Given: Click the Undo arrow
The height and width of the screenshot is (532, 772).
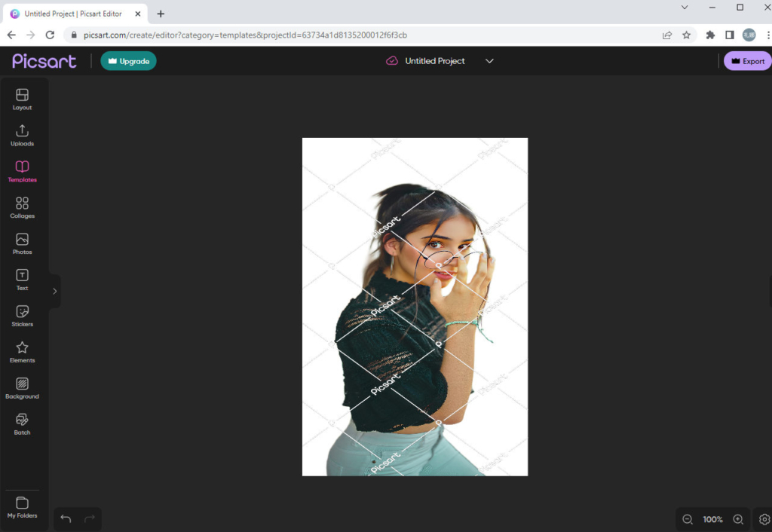Looking at the screenshot, I should (x=66, y=518).
